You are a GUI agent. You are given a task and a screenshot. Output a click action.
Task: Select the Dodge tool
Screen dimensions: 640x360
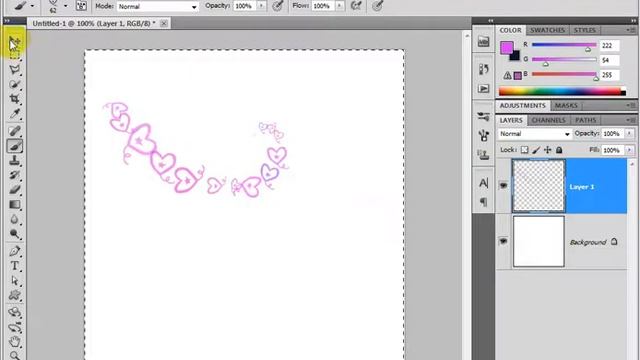click(15, 234)
